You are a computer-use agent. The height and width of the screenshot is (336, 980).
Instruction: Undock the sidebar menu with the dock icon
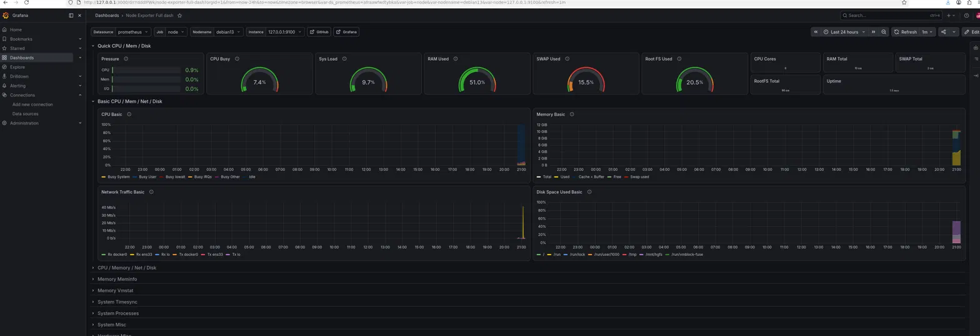coord(71,15)
